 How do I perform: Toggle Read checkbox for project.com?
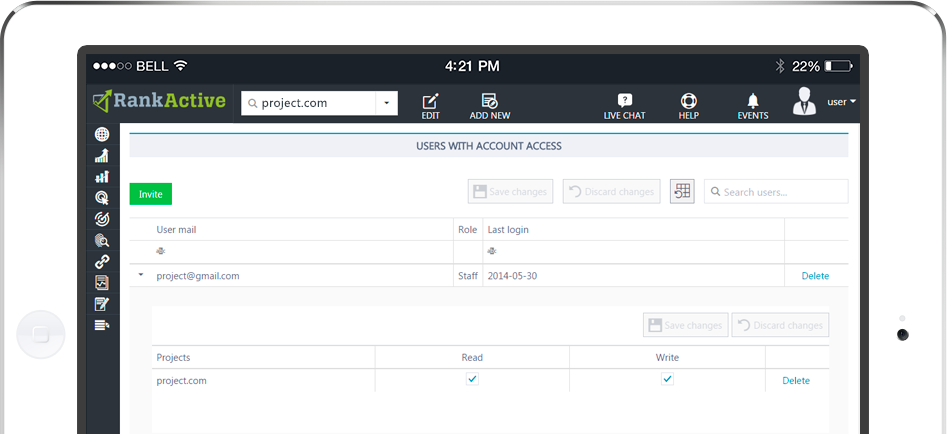click(x=472, y=379)
